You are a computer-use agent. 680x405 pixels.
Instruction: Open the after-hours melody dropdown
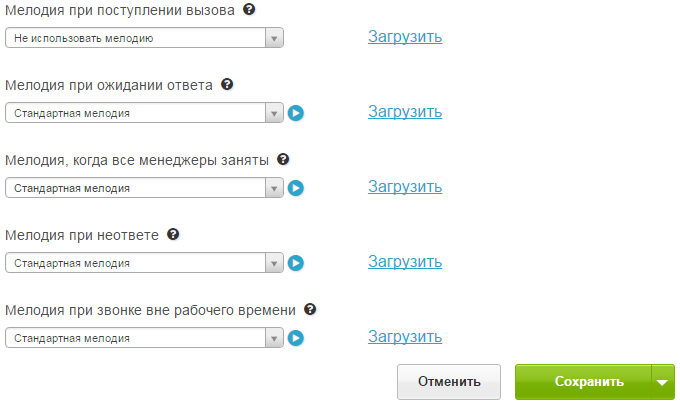[x=145, y=338]
